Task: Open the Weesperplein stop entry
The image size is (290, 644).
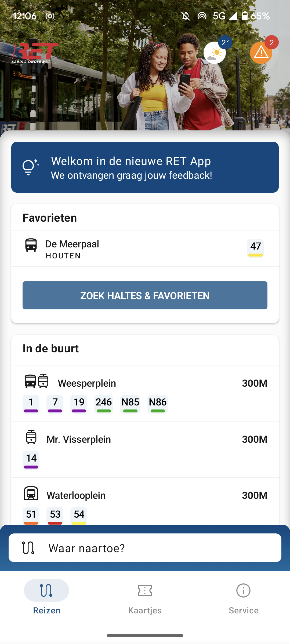Action: (145, 383)
